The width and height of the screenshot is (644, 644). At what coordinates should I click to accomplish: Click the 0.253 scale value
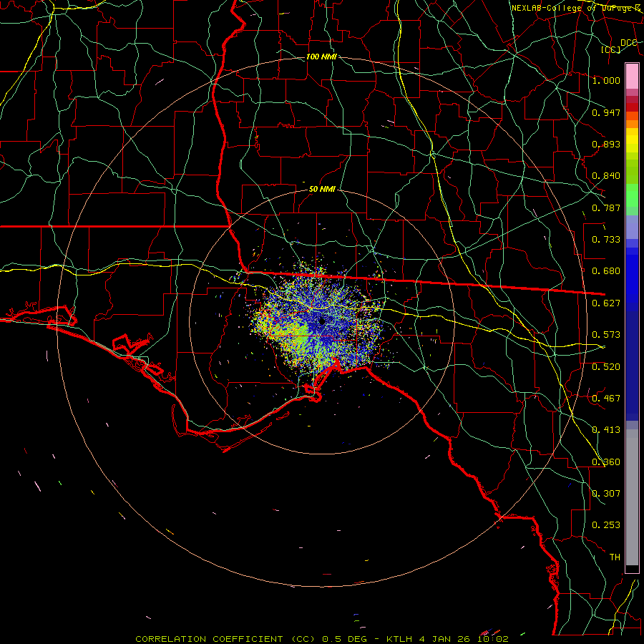point(606,525)
